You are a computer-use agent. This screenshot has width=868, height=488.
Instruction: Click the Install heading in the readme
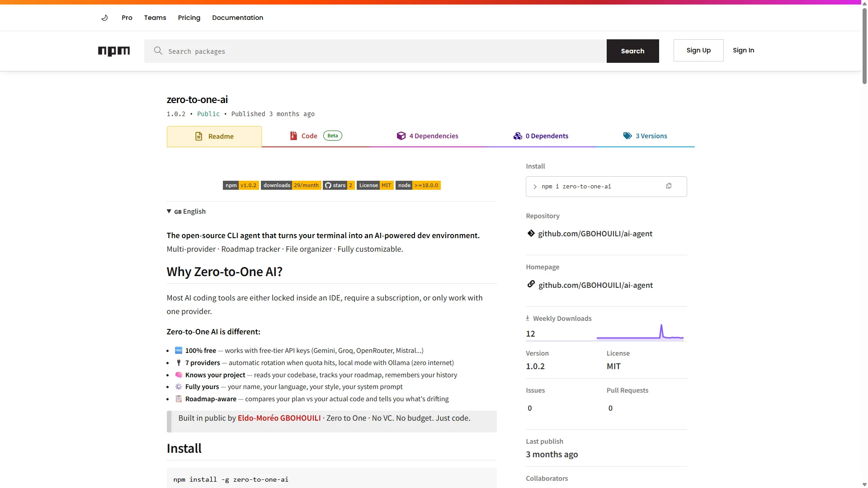(x=184, y=448)
